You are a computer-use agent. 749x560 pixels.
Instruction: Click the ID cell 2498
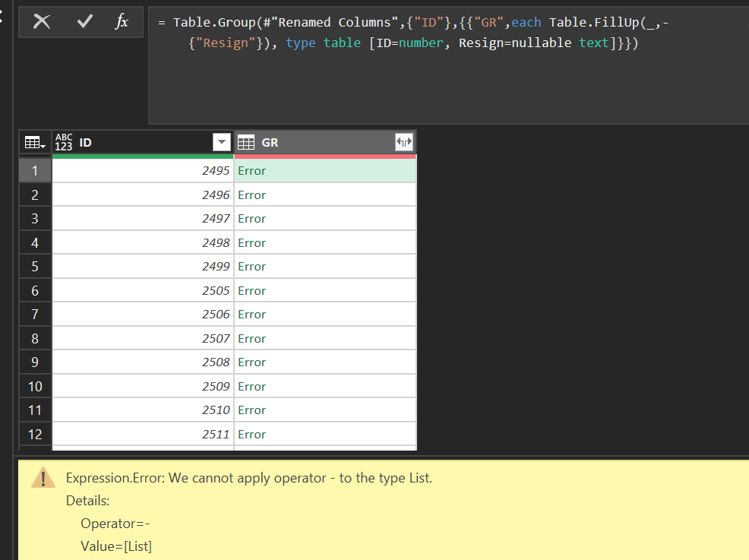point(143,242)
